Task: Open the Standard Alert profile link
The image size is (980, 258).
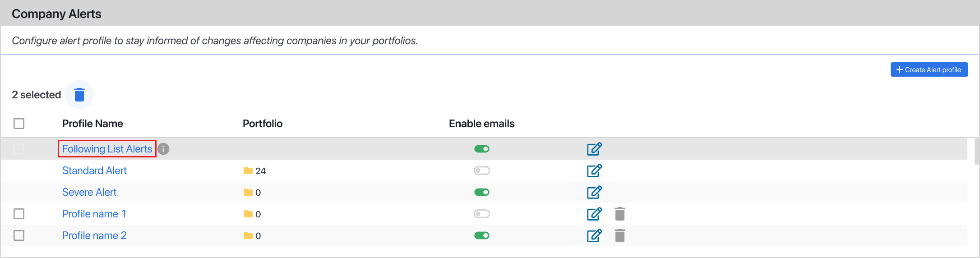Action: (94, 170)
